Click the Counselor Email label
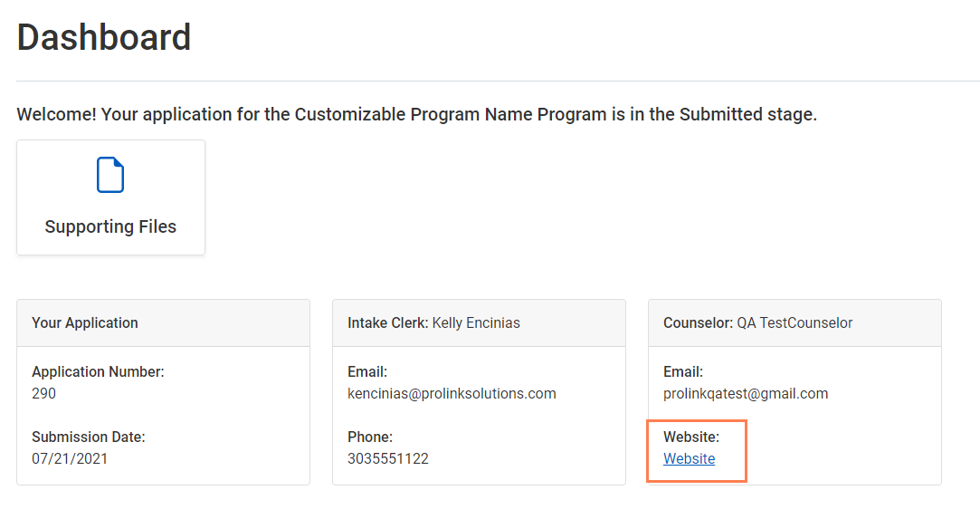The width and height of the screenshot is (980, 519). coord(683,371)
